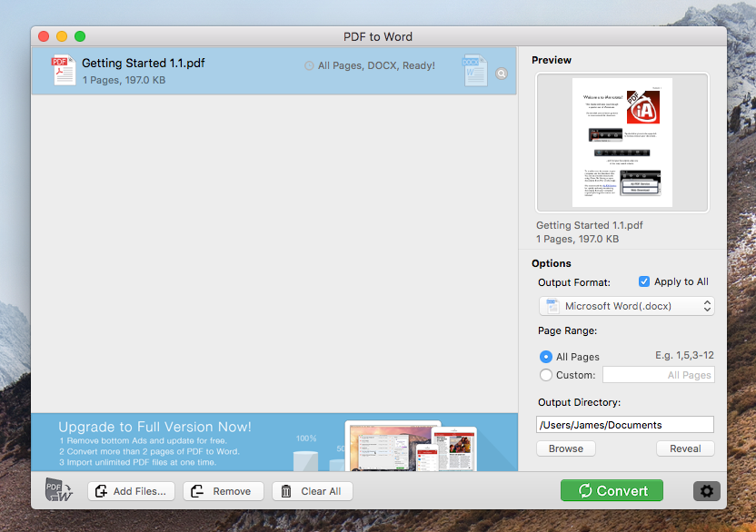Click Add Files button
Image resolution: width=756 pixels, height=532 pixels.
point(131,491)
